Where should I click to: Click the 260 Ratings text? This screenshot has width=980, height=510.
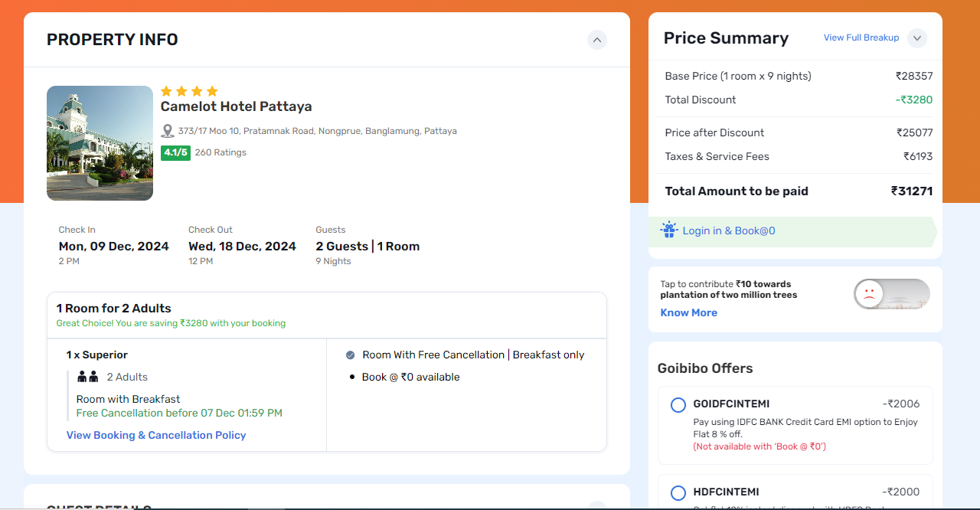[220, 152]
